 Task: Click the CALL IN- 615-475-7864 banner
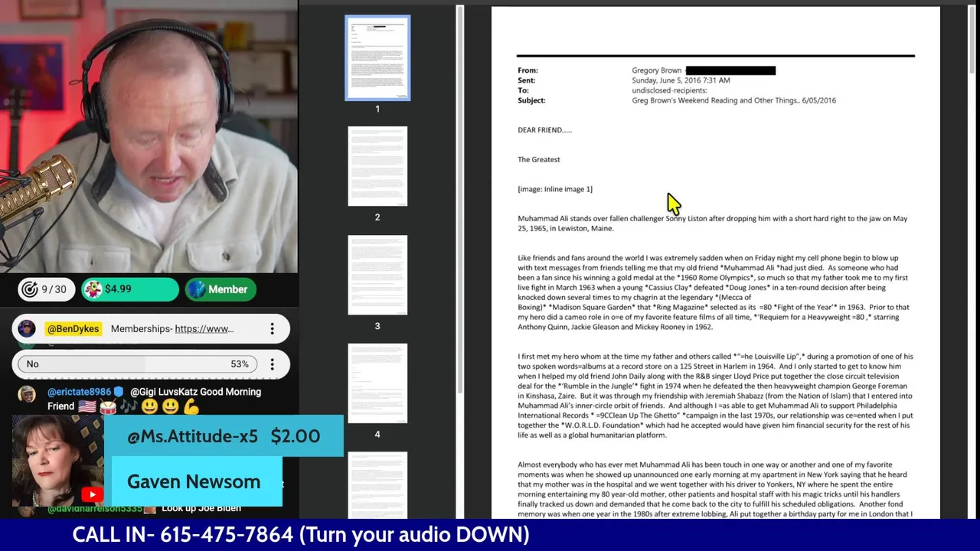click(301, 534)
